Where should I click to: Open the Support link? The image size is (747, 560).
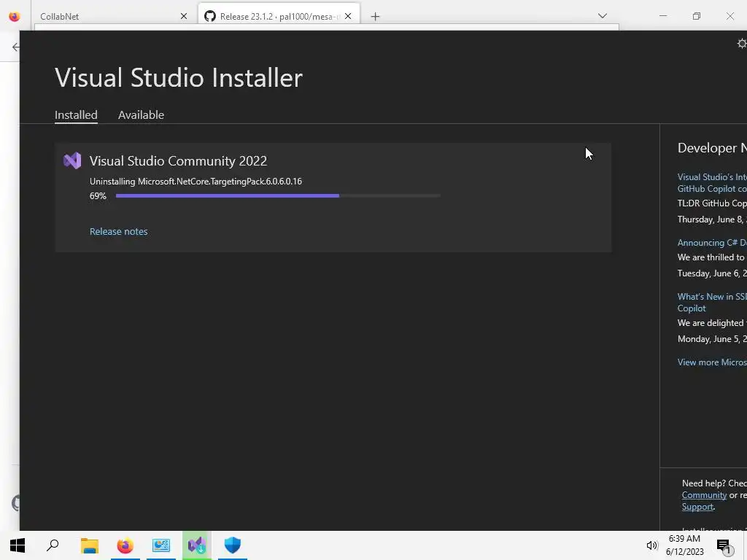point(697,507)
